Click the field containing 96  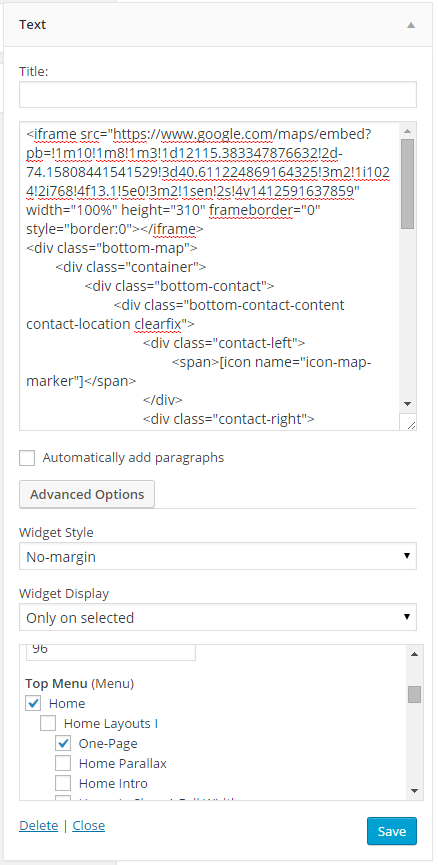coord(110,652)
